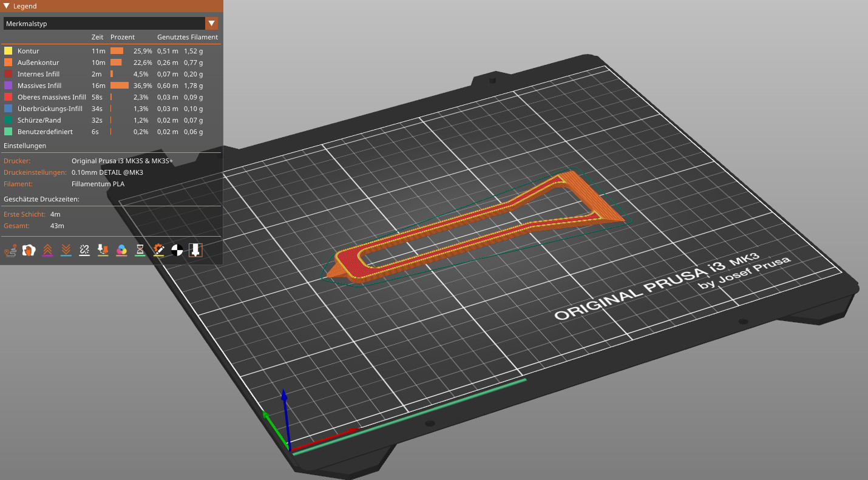Toggle Benutzerdefiniert green swatch
Viewport: 868px width, 480px height.
point(8,132)
